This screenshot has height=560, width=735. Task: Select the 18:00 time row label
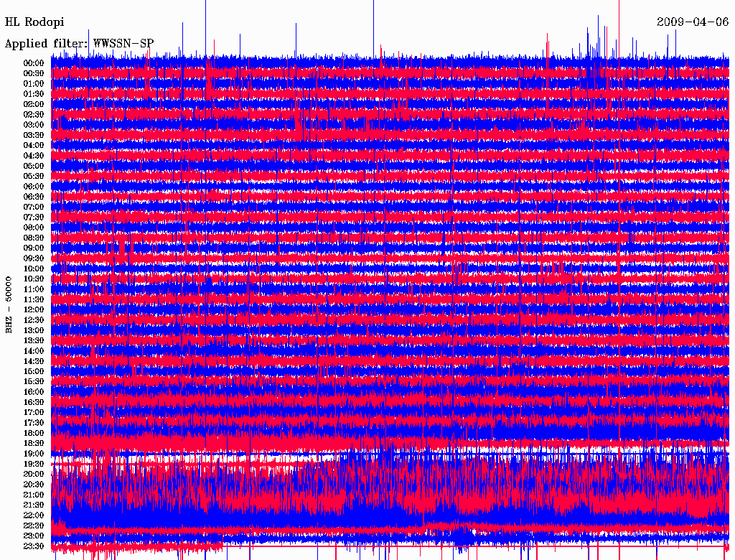point(34,433)
